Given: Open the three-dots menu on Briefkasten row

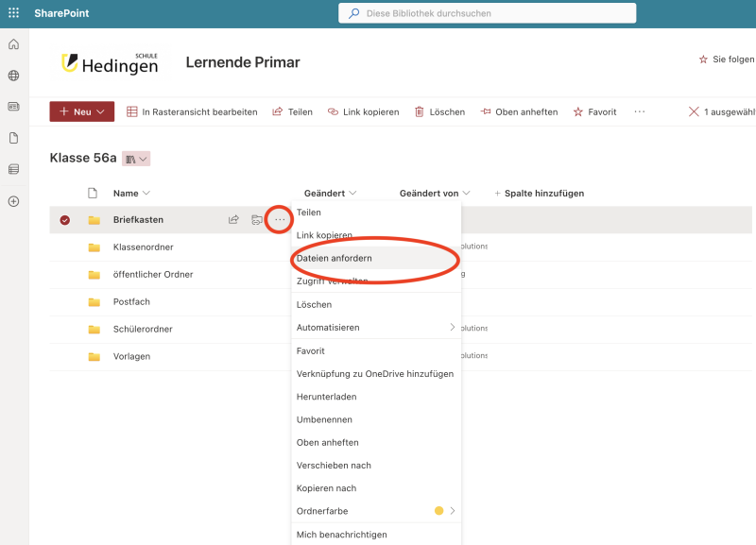Looking at the screenshot, I should click(x=279, y=220).
